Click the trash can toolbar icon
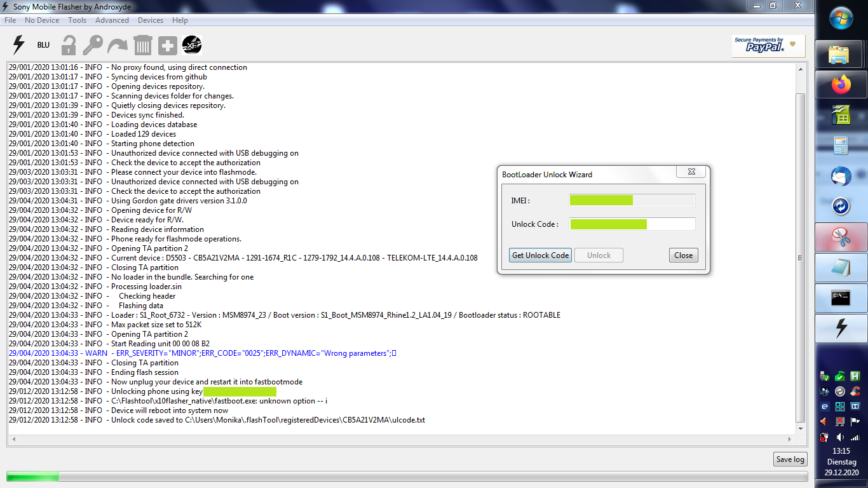Image resolution: width=868 pixels, height=488 pixels. (143, 45)
